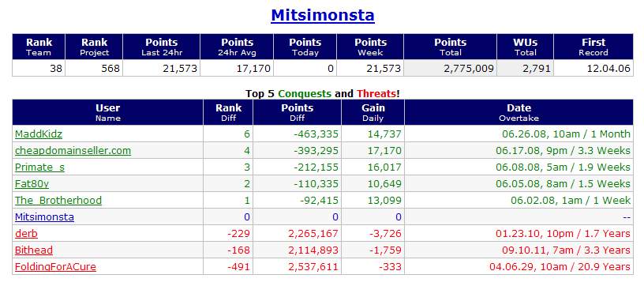Click the Points 24hr Avg header

[237, 47]
